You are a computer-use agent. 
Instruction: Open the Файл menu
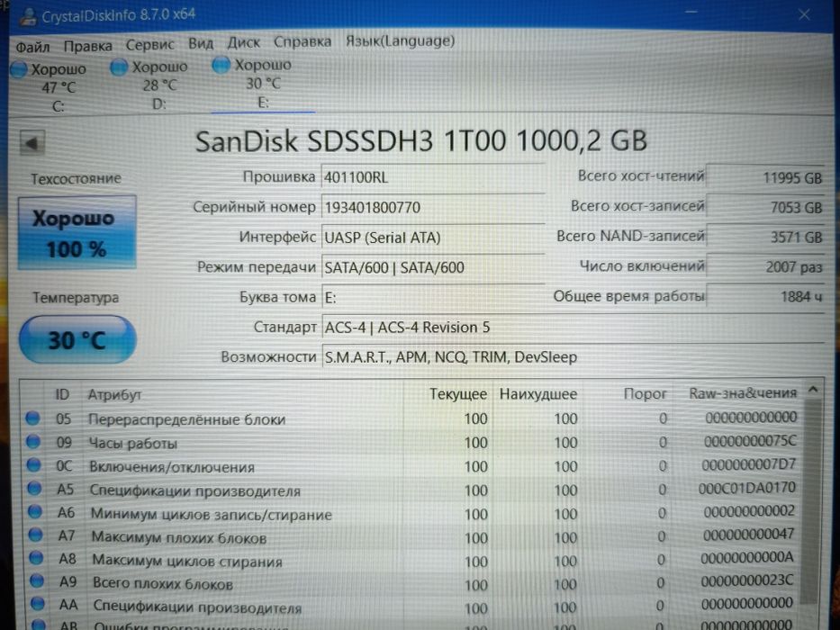coord(32,47)
